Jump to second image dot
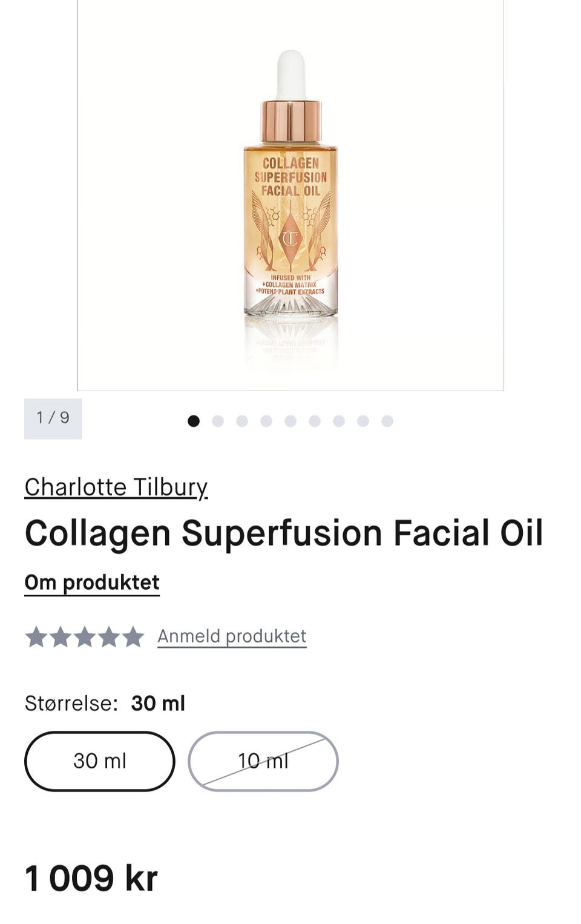The height and width of the screenshot is (924, 581). 218,421
